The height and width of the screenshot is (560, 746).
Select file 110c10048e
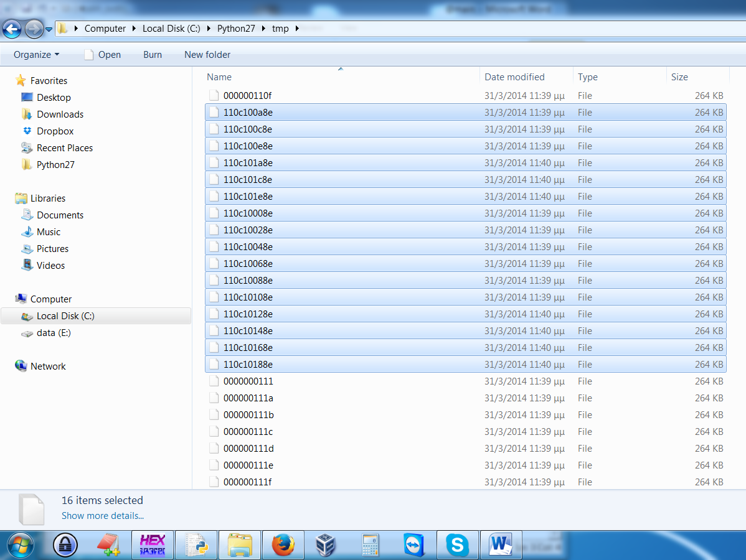(x=466, y=247)
